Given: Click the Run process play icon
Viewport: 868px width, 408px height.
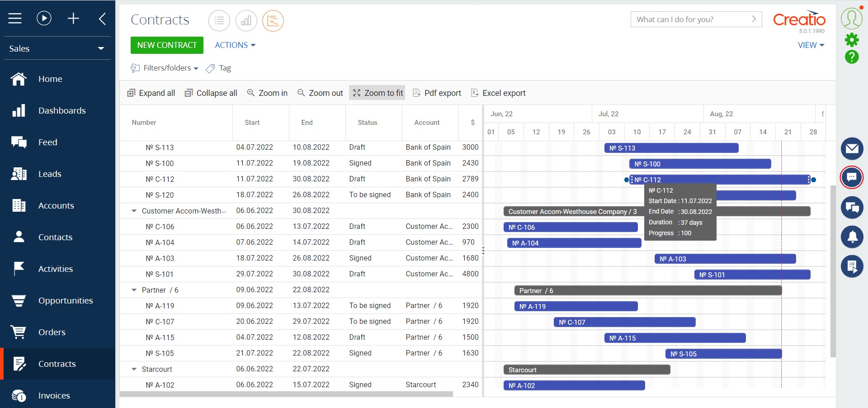Looking at the screenshot, I should coord(44,18).
